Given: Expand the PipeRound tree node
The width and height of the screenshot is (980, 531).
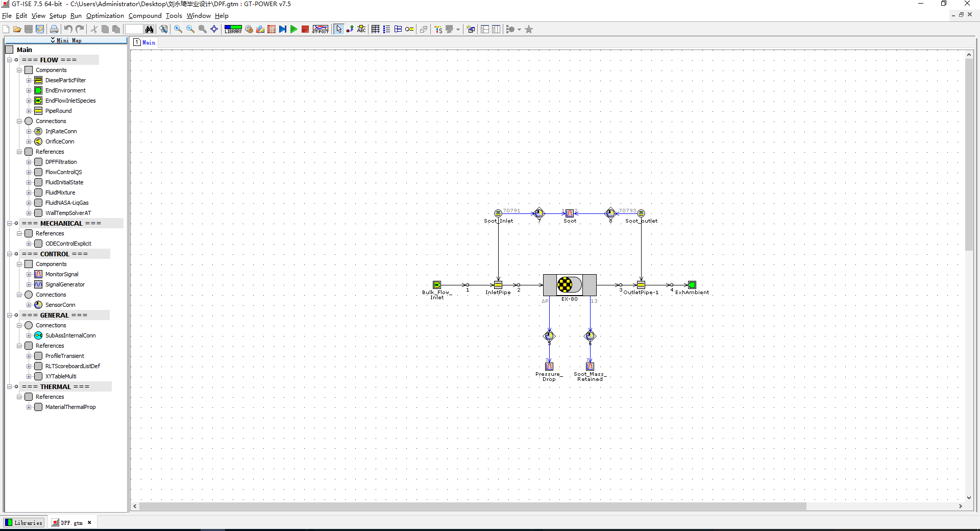Looking at the screenshot, I should coord(29,111).
